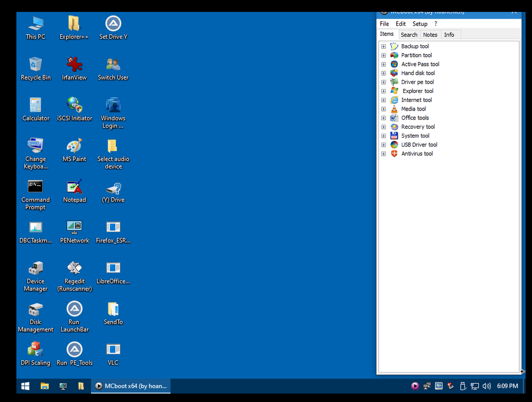Expand the Backup tool node
Screen dimensions: 532x402
click(x=383, y=46)
